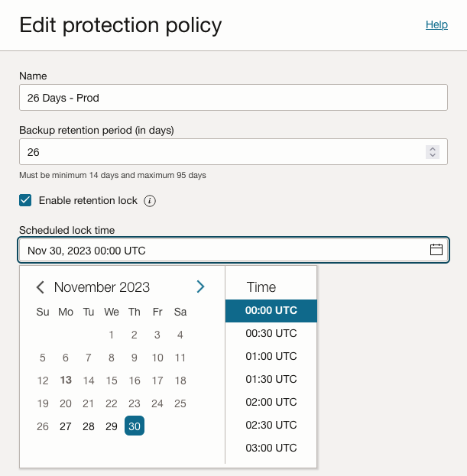Open the calendar picker icon

pos(436,250)
